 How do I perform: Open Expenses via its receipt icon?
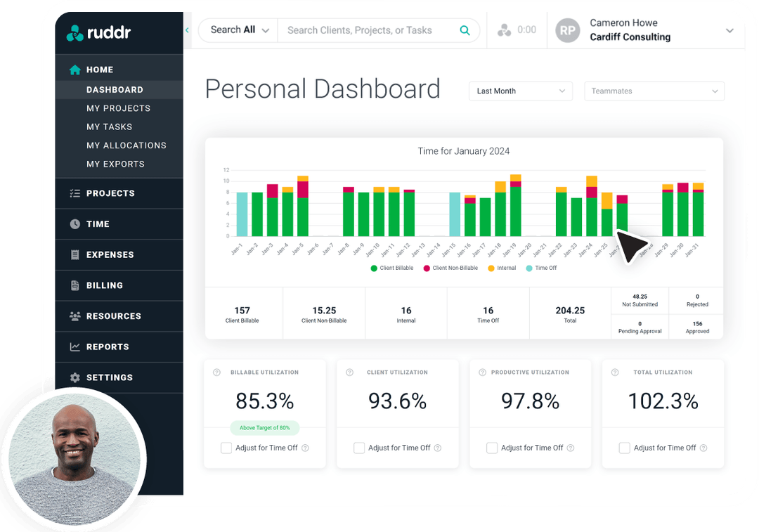tap(76, 254)
